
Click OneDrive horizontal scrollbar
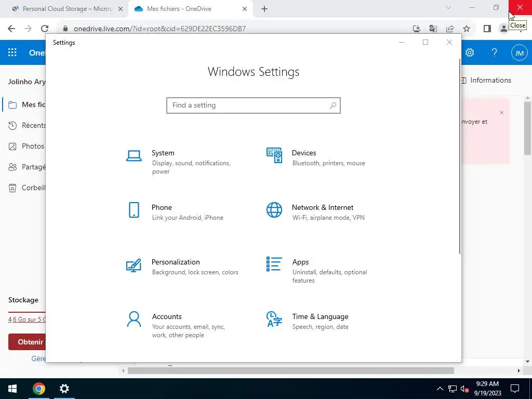291,370
